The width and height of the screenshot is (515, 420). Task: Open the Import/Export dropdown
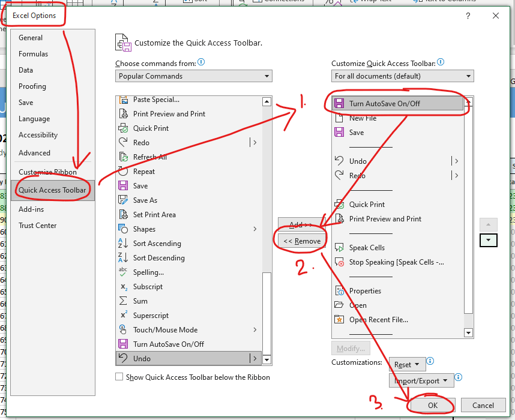[x=421, y=380]
